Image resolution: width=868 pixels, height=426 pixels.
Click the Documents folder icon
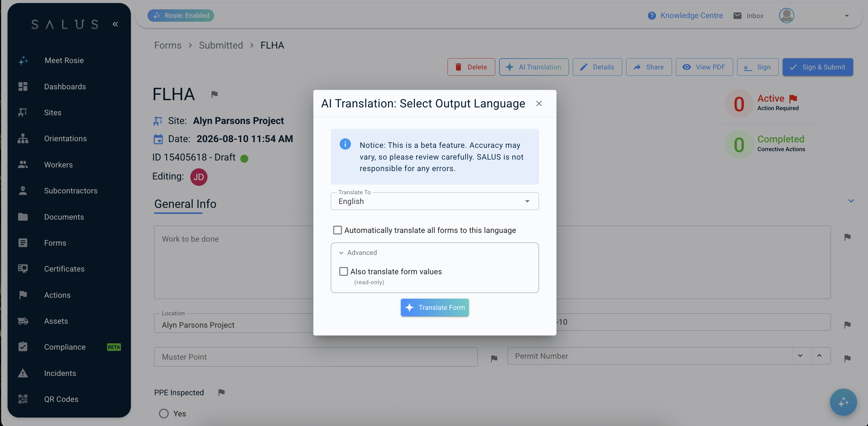(x=23, y=217)
